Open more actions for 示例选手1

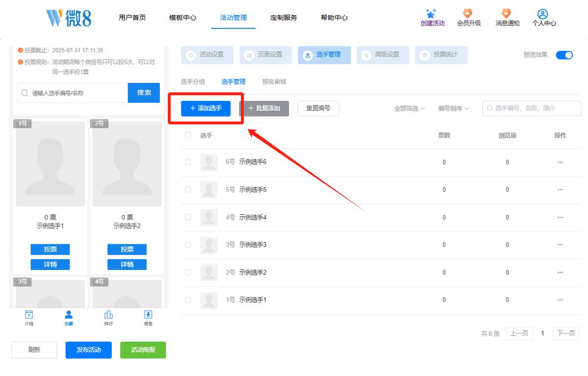(x=560, y=300)
